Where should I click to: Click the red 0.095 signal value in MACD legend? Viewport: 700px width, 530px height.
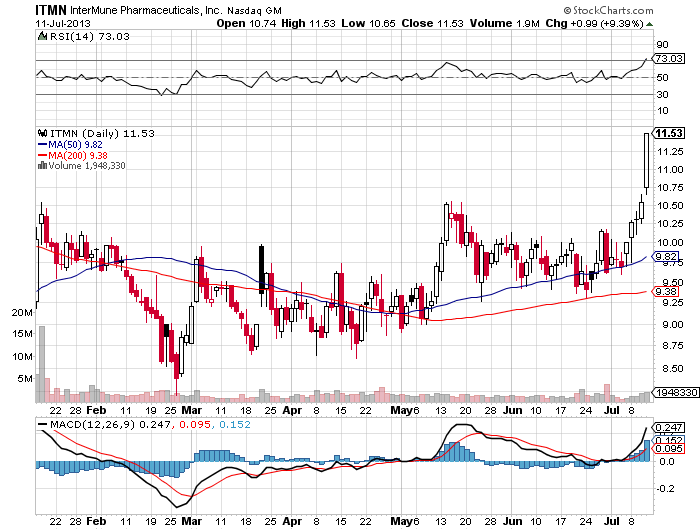(195, 424)
